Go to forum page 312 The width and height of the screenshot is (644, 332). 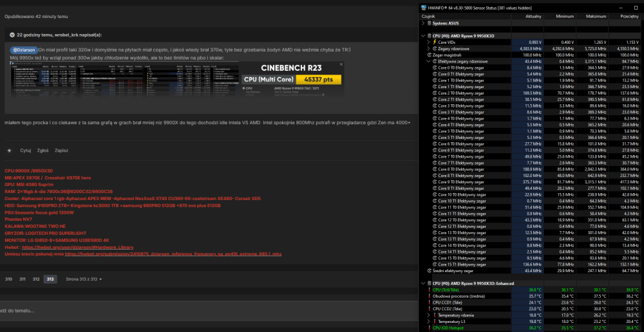click(36, 279)
